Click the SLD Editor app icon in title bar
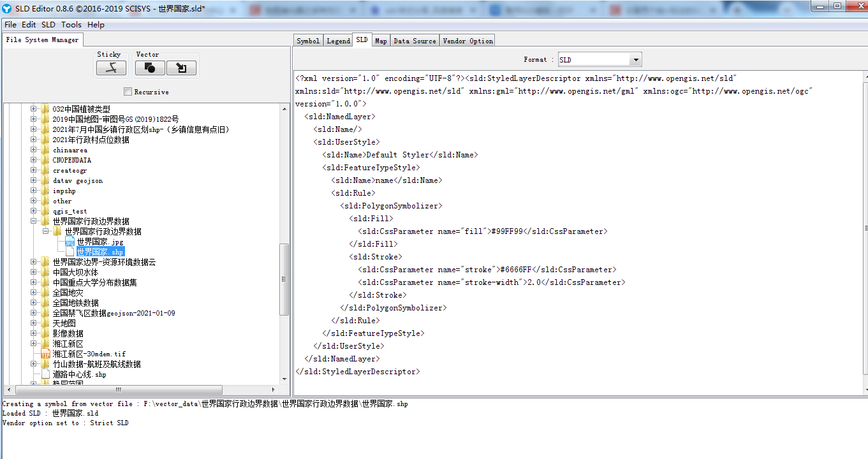 [x=7, y=8]
